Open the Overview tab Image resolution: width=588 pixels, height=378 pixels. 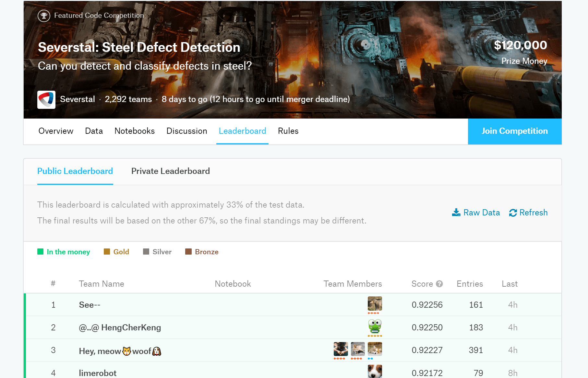56,131
